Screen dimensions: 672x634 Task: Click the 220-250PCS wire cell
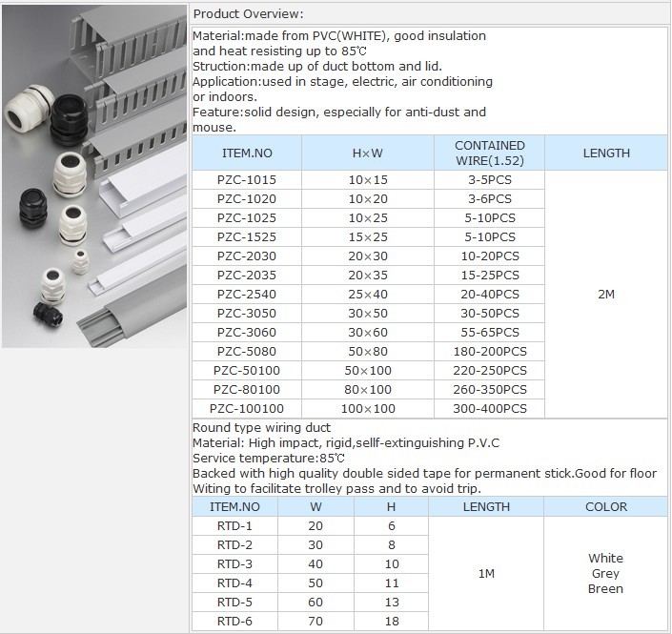[x=489, y=371]
